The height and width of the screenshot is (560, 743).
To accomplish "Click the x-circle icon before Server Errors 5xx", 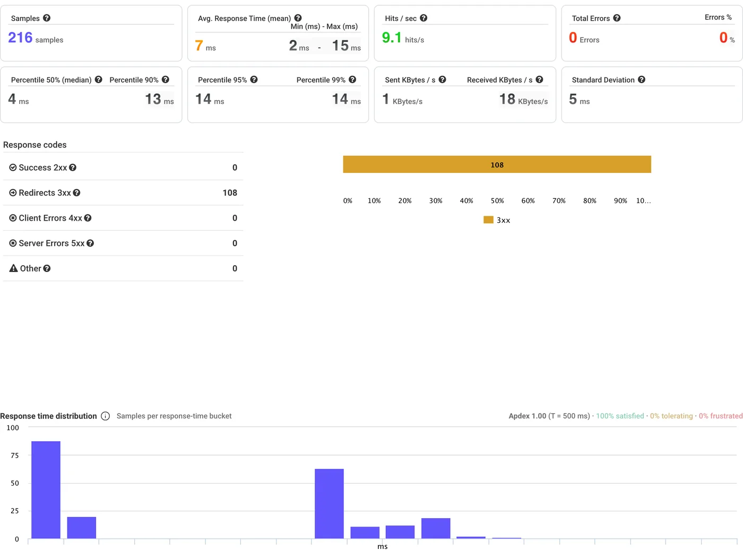I will [13, 243].
